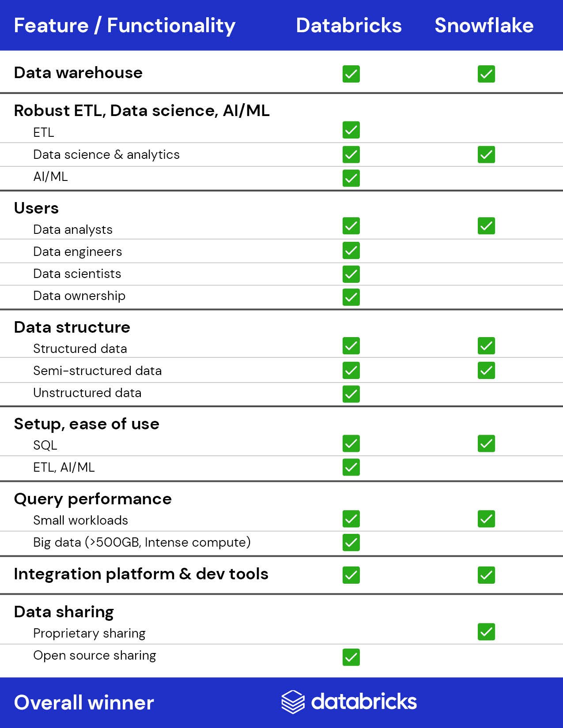
Task: Click Databricks checkmark for Big data row
Action: tap(351, 542)
